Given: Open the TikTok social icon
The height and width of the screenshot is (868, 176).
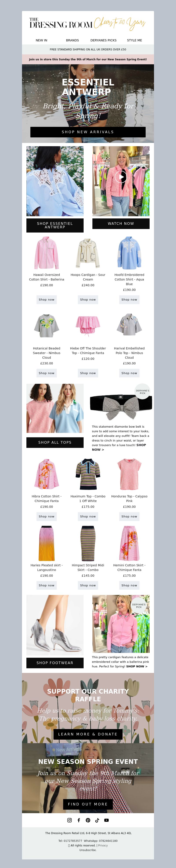Looking at the screenshot, I should (97, 820).
